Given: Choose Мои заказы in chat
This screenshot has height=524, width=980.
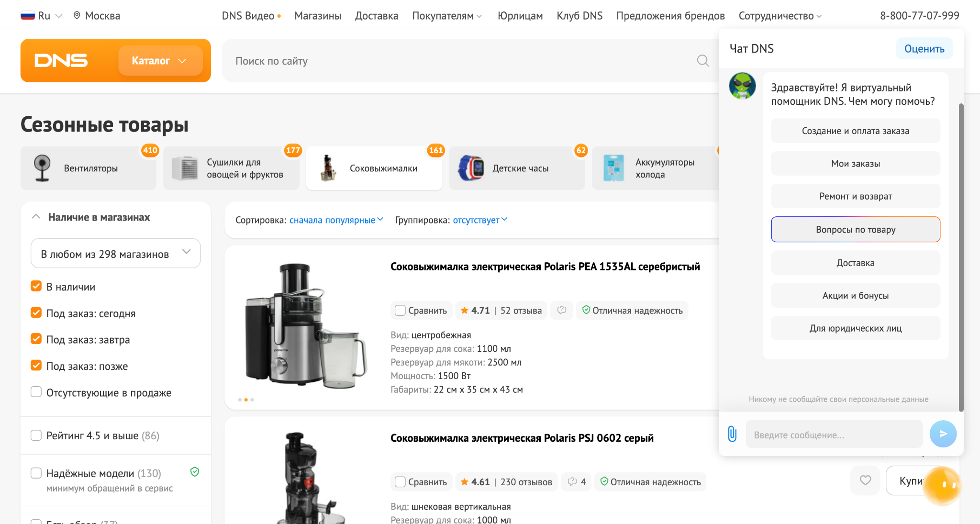Looking at the screenshot, I should [x=856, y=163].
